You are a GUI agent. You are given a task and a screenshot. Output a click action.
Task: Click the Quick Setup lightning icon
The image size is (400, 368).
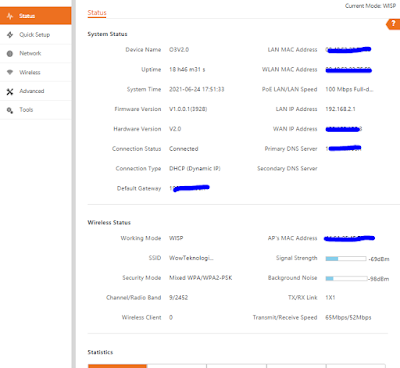10,35
